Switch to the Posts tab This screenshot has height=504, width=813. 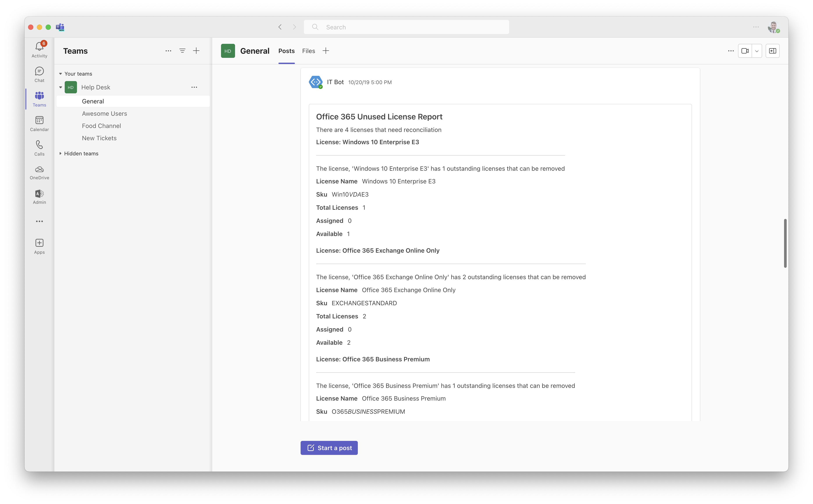click(286, 51)
